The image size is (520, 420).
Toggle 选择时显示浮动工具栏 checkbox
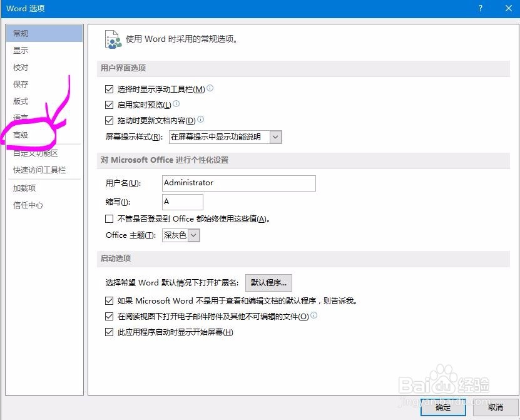coord(109,90)
